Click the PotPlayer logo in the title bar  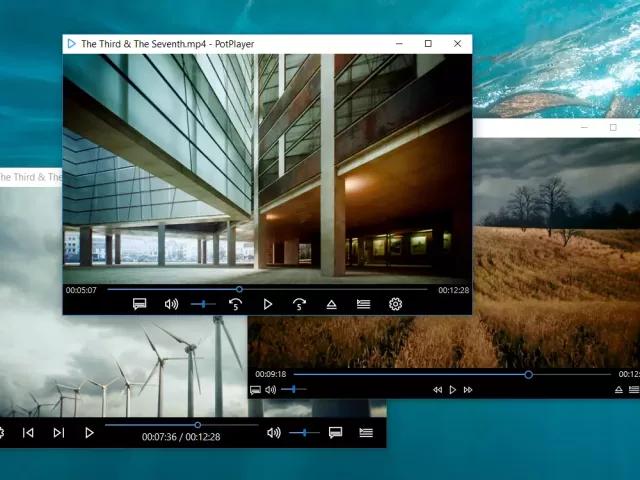(71, 44)
